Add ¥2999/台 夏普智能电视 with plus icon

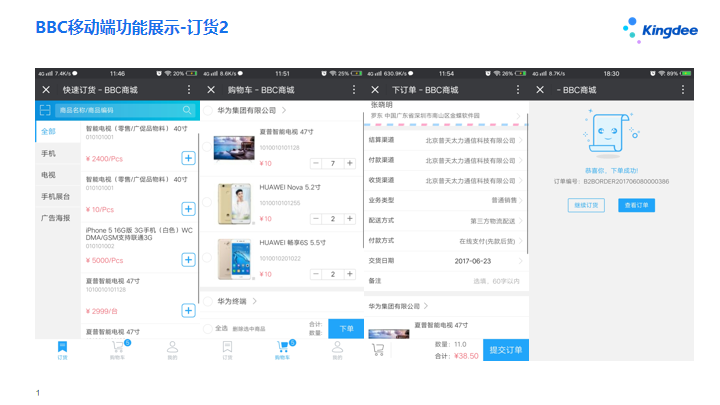point(188,310)
